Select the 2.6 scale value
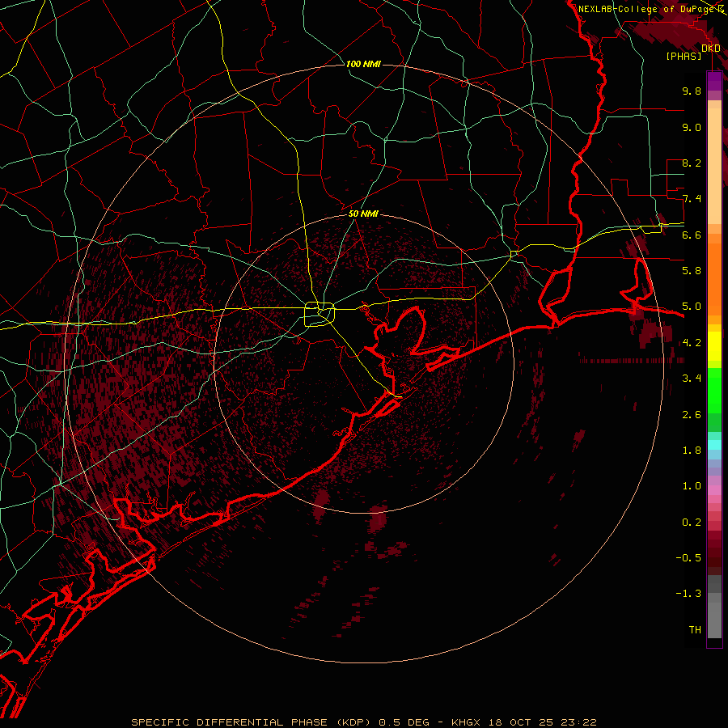The height and width of the screenshot is (728, 728). (x=692, y=415)
